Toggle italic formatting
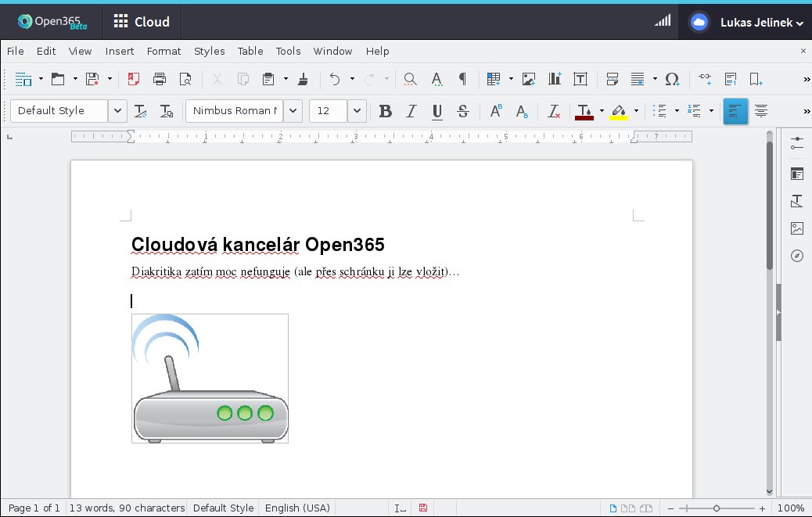Image resolution: width=812 pixels, height=517 pixels. pyautogui.click(x=411, y=111)
